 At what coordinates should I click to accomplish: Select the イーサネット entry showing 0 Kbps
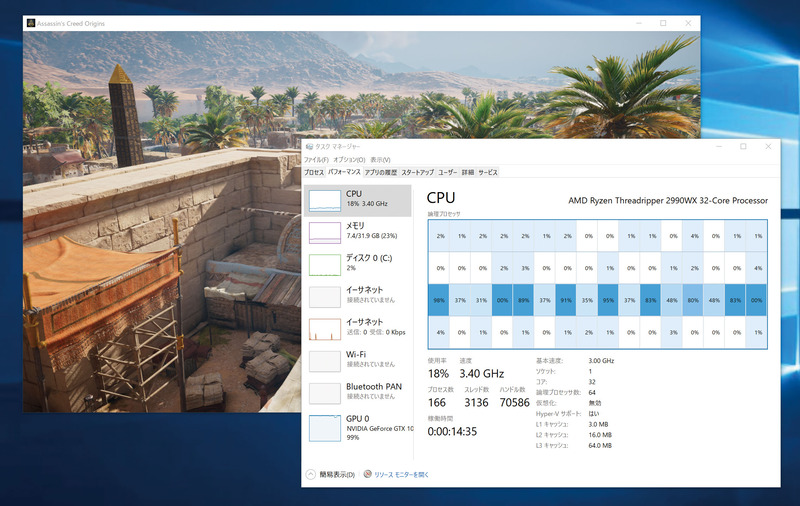[358, 329]
